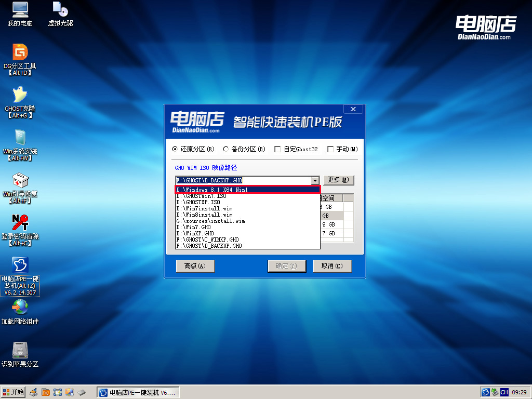Open the 登录密码清除 tool icon
This screenshot has width=532, height=399.
(x=20, y=223)
